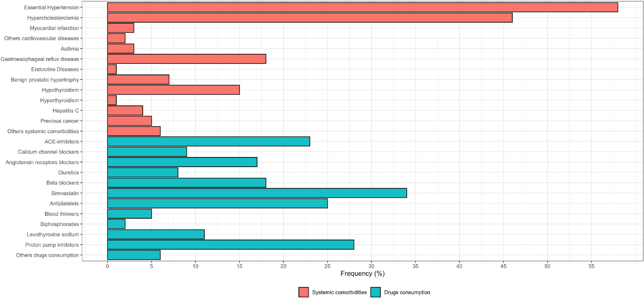
Task: Select the Essential Hypertension bar
Action: point(363,7)
